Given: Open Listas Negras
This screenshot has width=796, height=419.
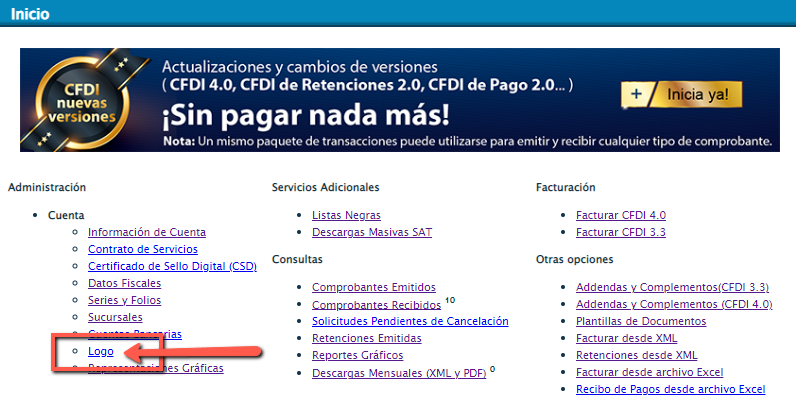Looking at the screenshot, I should pyautogui.click(x=346, y=215).
